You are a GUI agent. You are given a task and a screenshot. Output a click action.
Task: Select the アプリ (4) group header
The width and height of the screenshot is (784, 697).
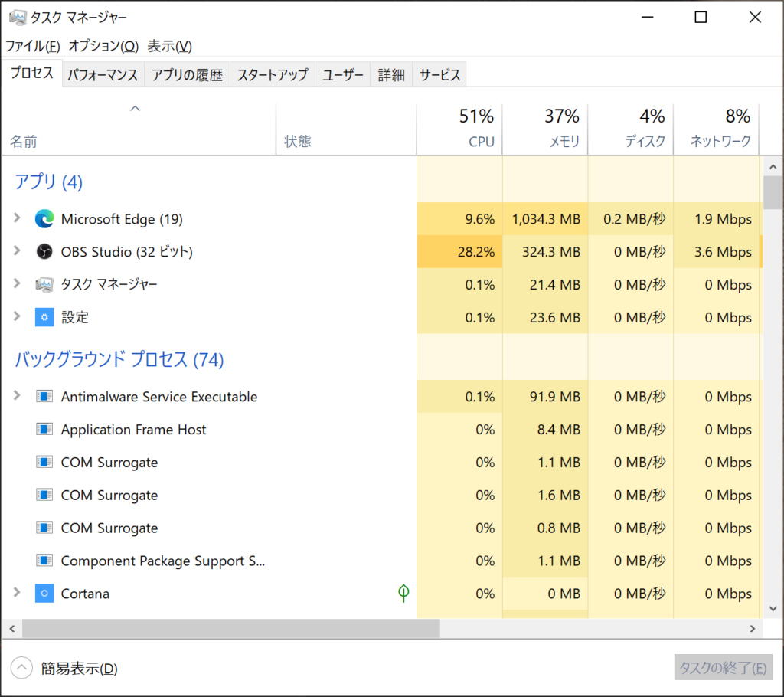[48, 181]
